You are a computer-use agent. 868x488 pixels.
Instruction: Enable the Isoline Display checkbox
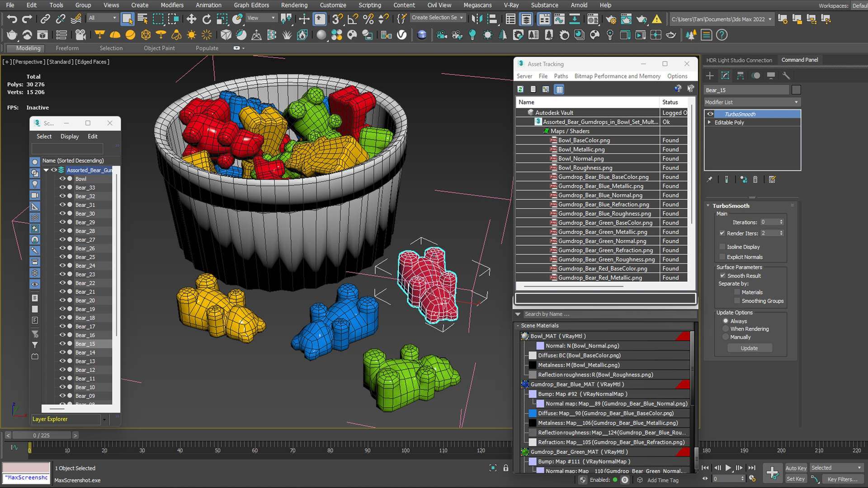[722, 247]
